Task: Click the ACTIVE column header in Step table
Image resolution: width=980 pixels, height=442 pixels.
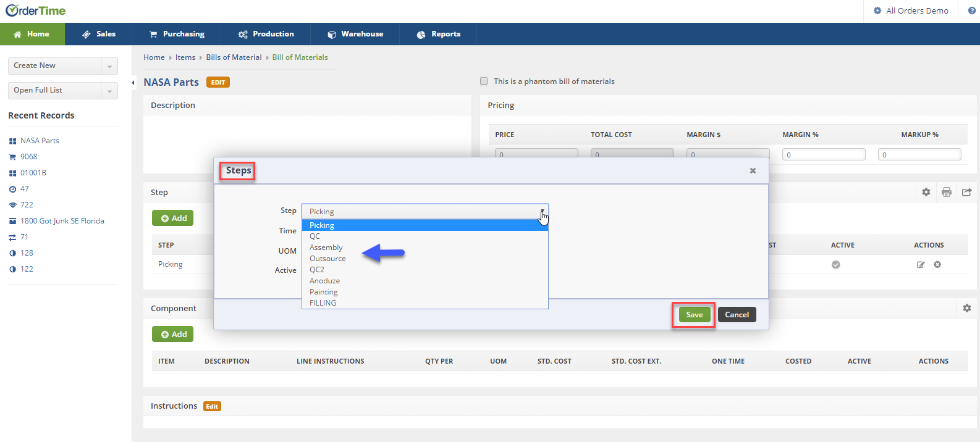Action: coord(842,245)
